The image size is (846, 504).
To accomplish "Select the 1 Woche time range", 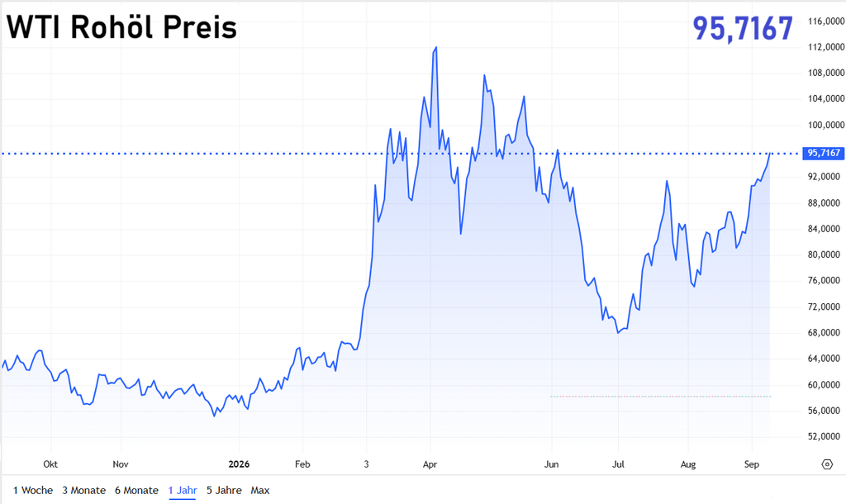I will tap(33, 491).
